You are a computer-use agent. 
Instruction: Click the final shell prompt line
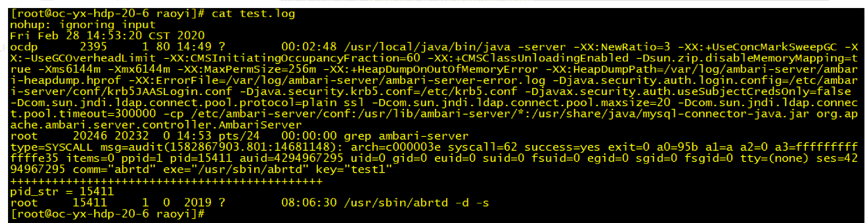(107, 214)
